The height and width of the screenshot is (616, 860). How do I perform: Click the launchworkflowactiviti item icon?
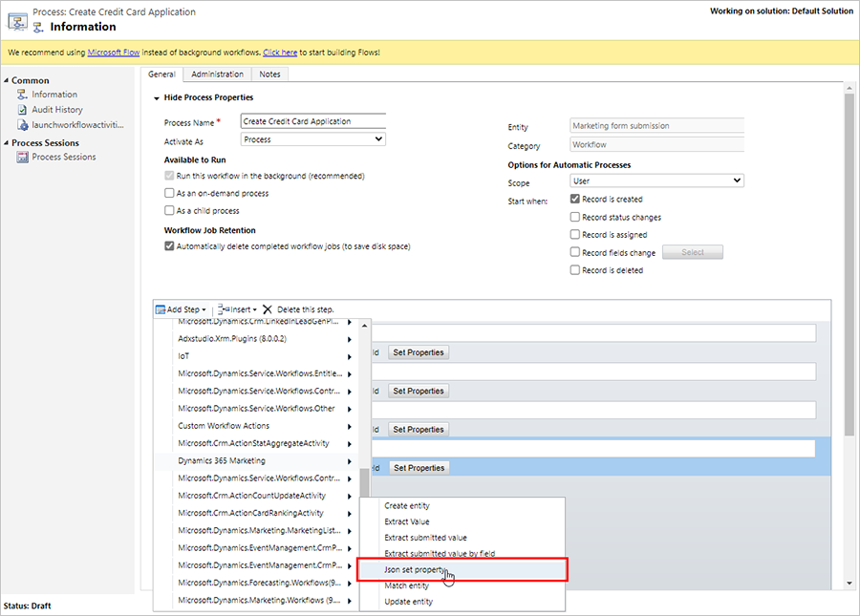coord(21,124)
